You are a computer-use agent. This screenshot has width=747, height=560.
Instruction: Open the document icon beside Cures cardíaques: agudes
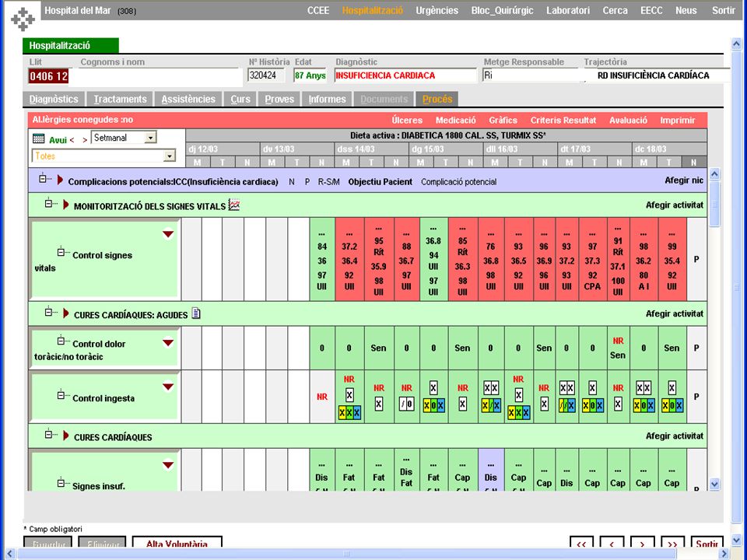(x=196, y=313)
